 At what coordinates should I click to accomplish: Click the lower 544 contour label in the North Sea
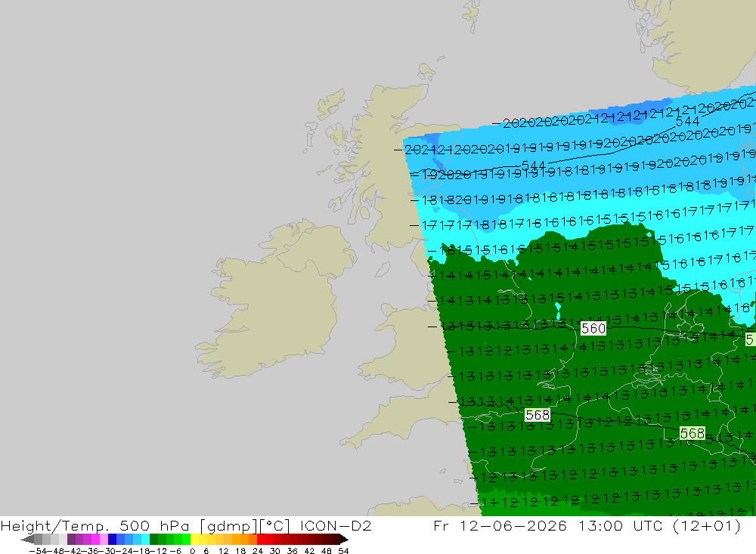click(533, 166)
